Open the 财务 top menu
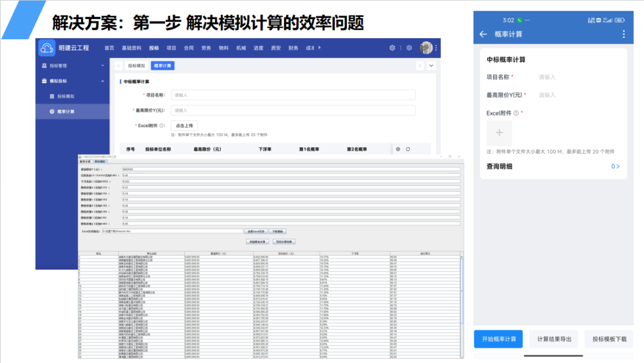The width and height of the screenshot is (644, 363). (293, 48)
